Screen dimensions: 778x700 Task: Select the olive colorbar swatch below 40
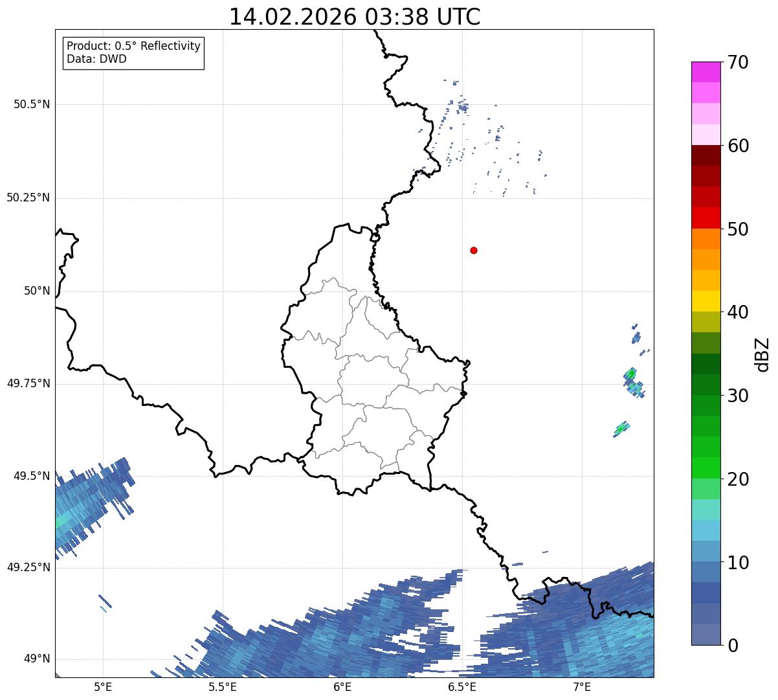[706, 322]
